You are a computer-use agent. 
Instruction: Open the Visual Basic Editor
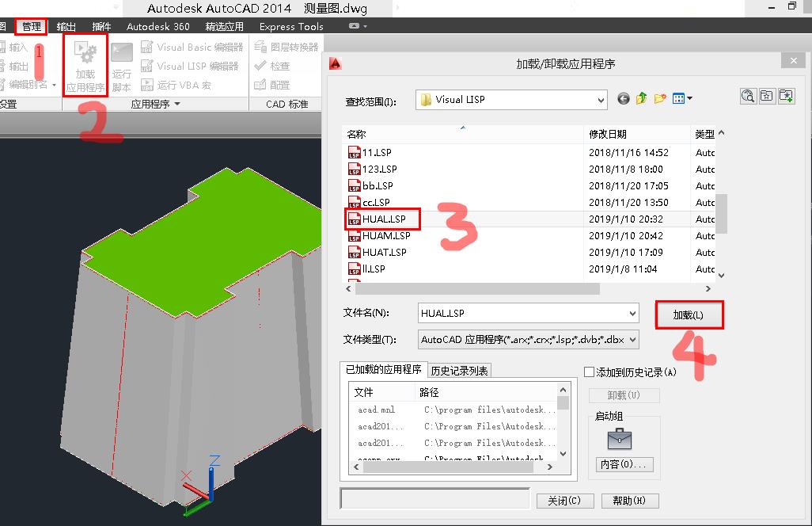point(147,47)
